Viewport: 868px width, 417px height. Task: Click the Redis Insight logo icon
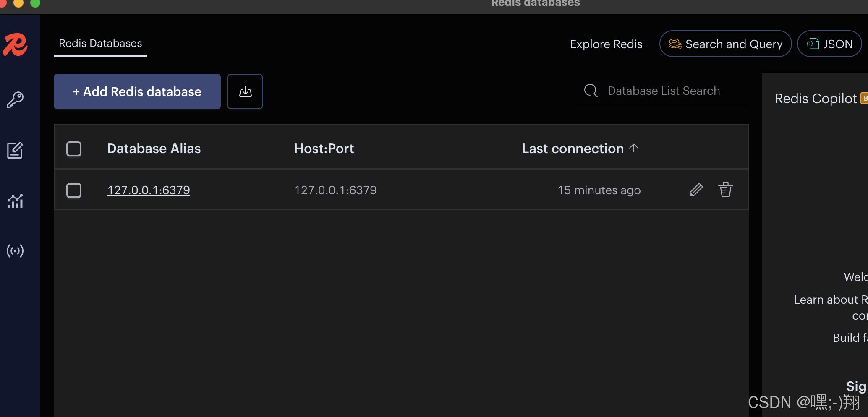(x=16, y=44)
